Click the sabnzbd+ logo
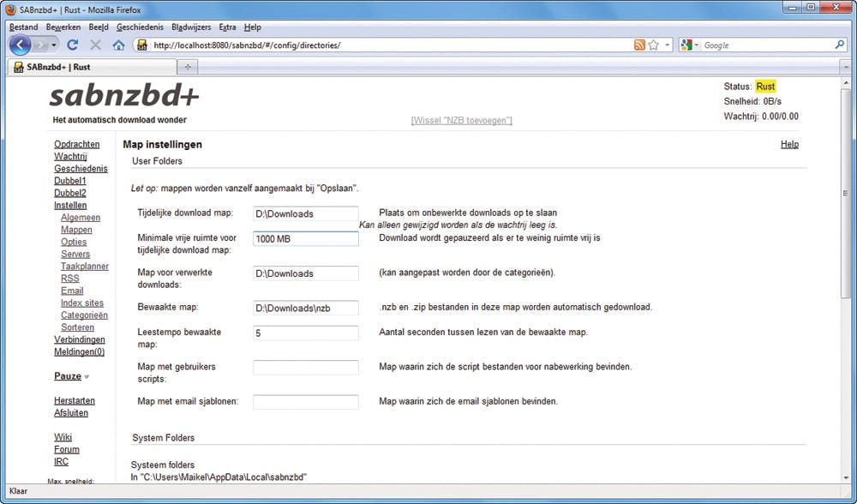This screenshot has width=857, height=504. (124, 96)
